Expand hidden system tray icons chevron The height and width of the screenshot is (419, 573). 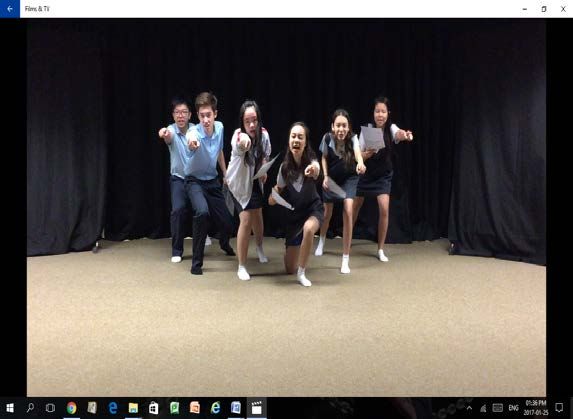point(469,408)
